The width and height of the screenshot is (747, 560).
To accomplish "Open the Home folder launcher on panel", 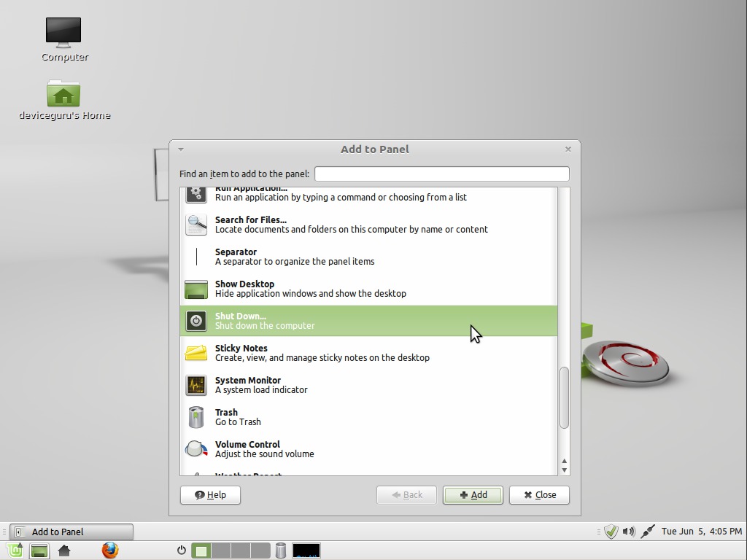I will pyautogui.click(x=64, y=551).
